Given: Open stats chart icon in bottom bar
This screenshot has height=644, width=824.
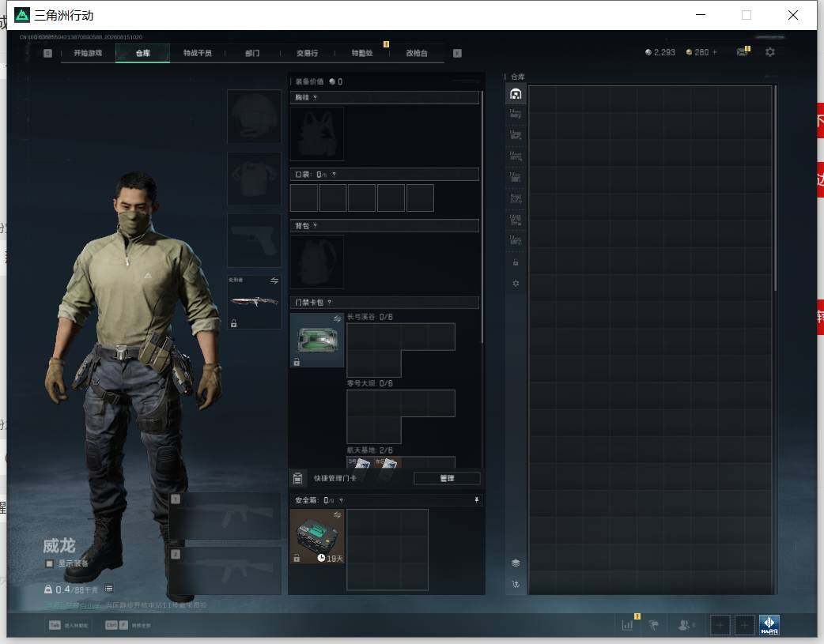Looking at the screenshot, I should tap(627, 625).
